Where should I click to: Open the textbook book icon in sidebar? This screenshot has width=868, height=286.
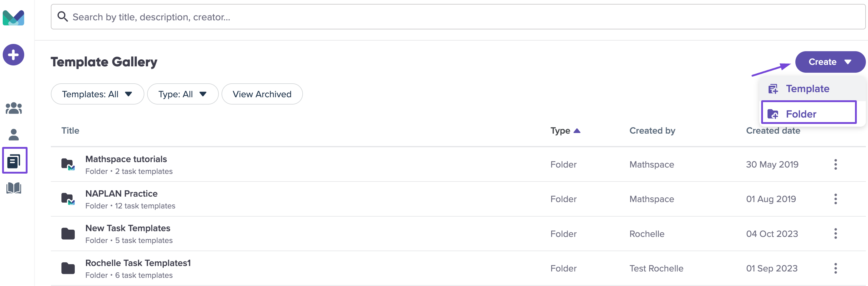coord(14,188)
